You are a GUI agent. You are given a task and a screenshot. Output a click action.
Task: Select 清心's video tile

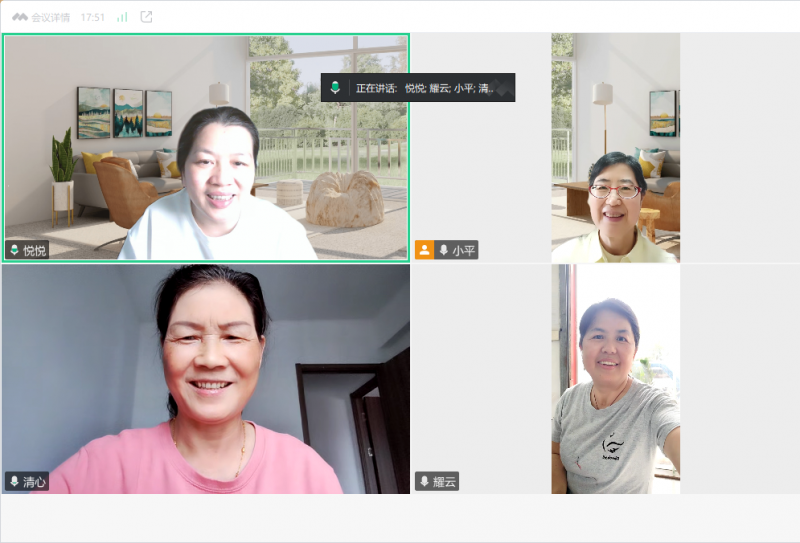pyautogui.click(x=205, y=380)
